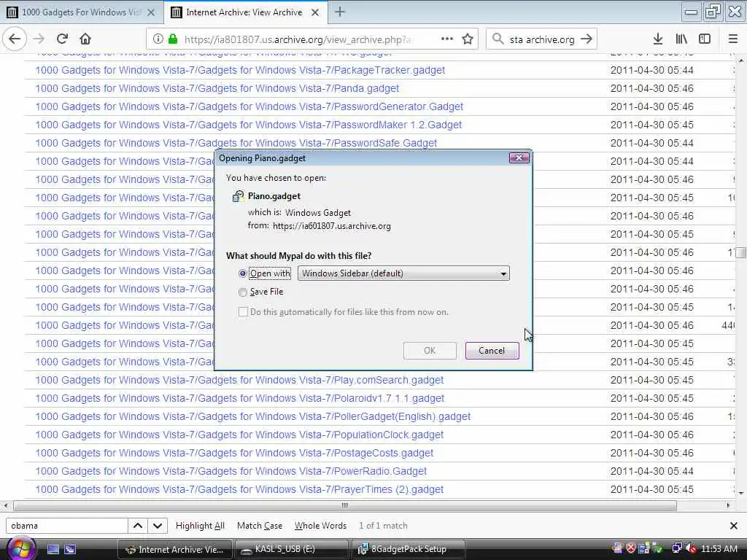
Task: Open the Play.comSearch.gadget link
Action: click(239, 380)
